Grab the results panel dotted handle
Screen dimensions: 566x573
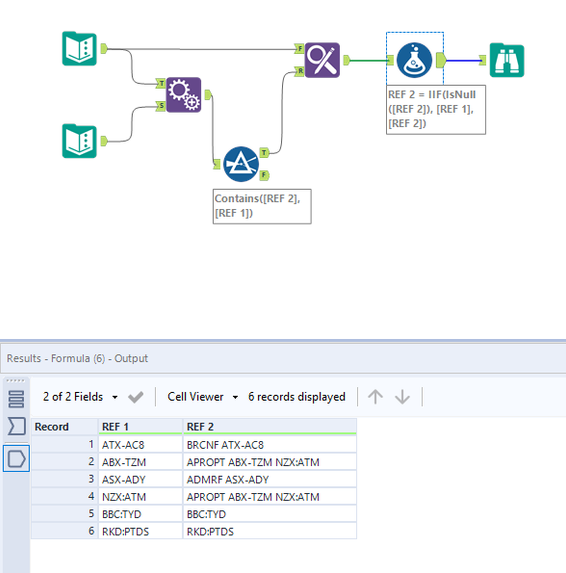point(16,381)
